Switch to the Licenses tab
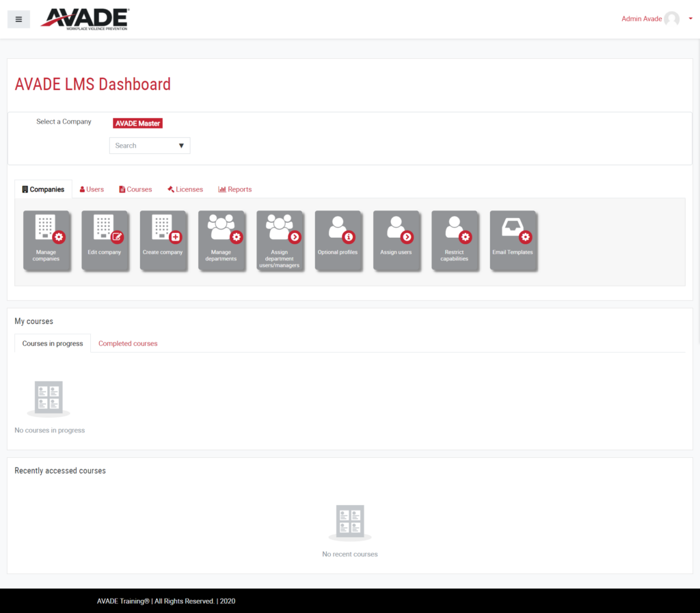Viewport: 700px width, 613px height. point(185,189)
